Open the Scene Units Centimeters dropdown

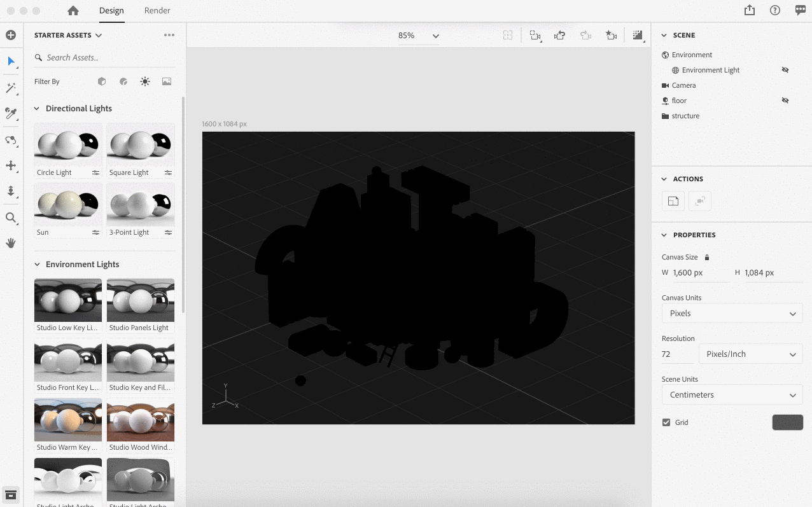(x=732, y=394)
